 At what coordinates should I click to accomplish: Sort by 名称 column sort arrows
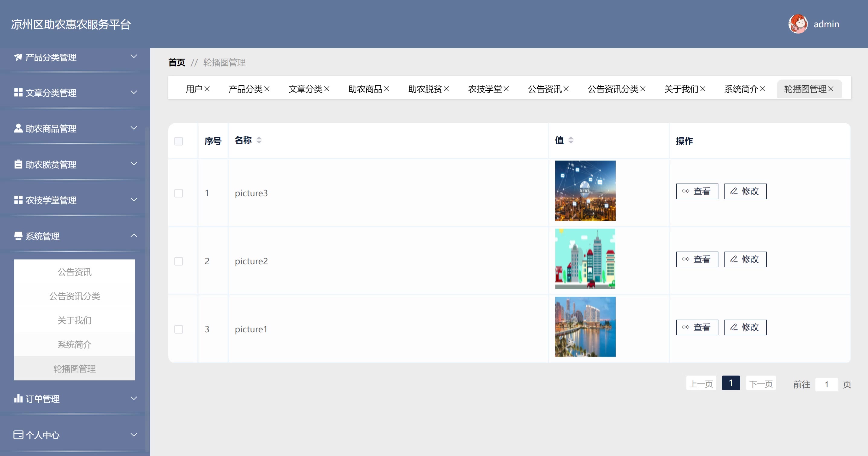coord(259,140)
